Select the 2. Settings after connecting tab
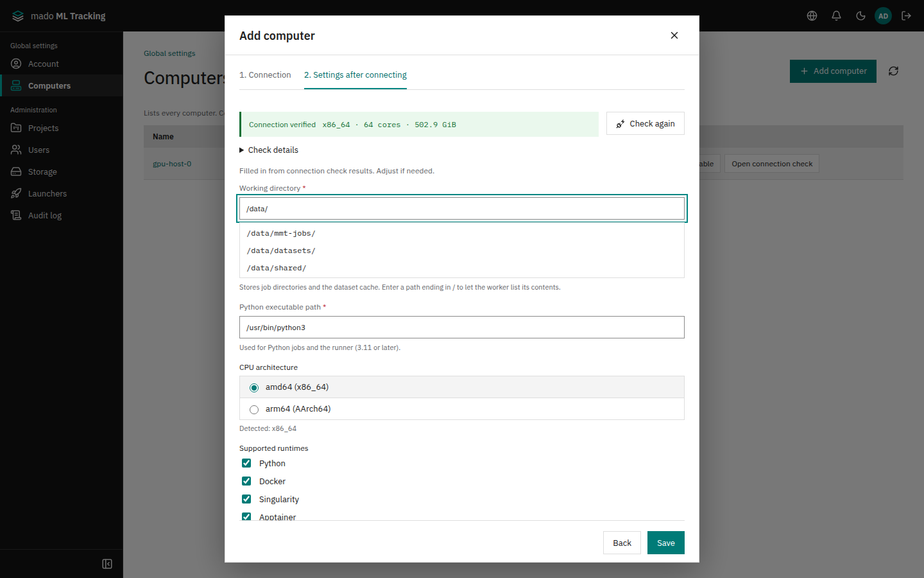The image size is (924, 578). coord(355,75)
